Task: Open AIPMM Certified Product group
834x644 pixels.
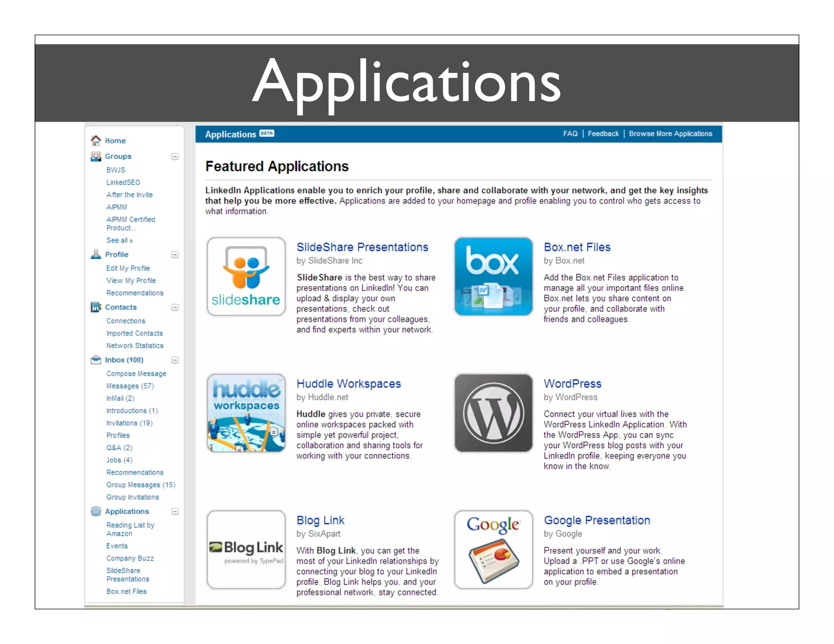Action: (131, 223)
